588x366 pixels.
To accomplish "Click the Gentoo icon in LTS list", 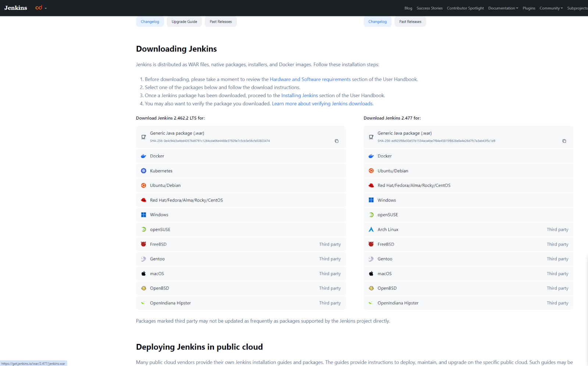I will pos(144,259).
